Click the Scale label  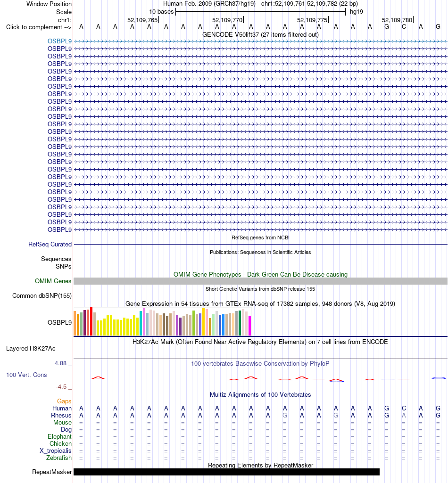pos(64,12)
